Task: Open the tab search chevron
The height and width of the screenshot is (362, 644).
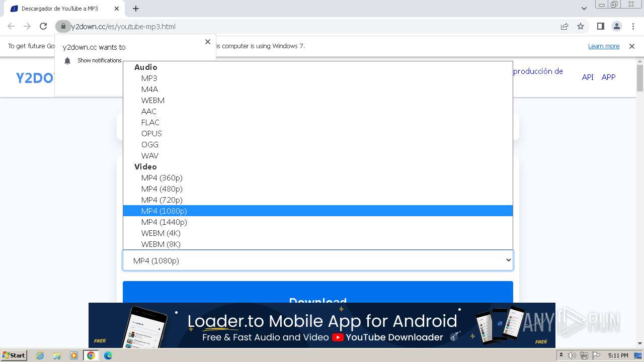Action: [584, 9]
